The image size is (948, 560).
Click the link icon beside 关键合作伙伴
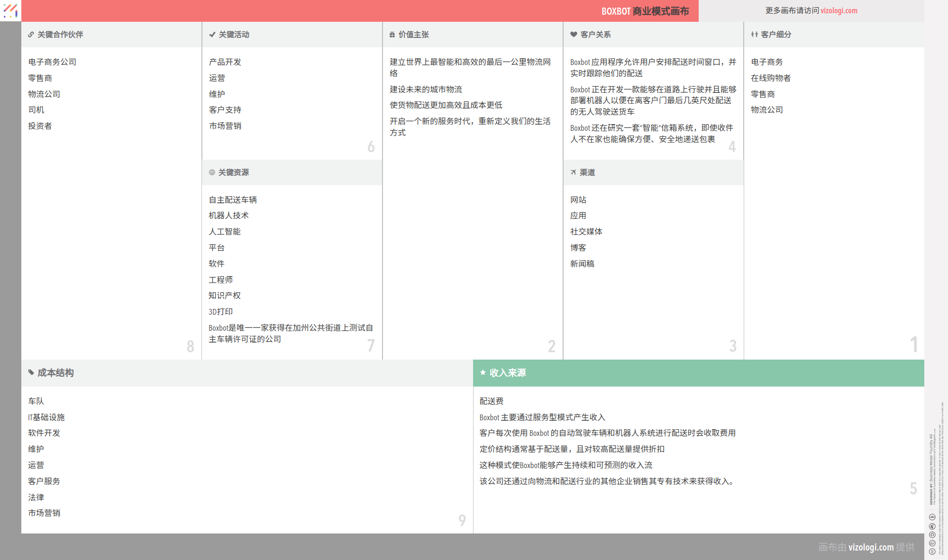pos(31,35)
